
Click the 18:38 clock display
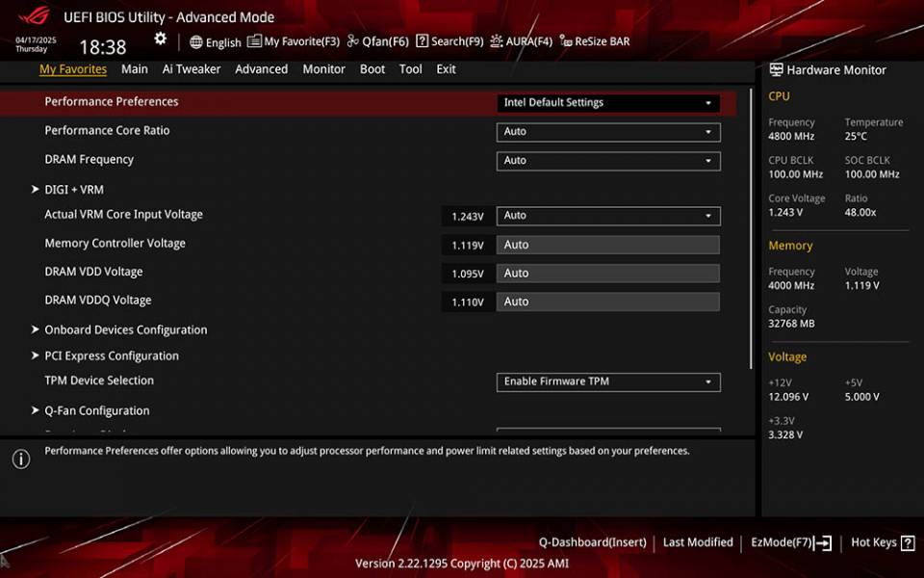[103, 47]
